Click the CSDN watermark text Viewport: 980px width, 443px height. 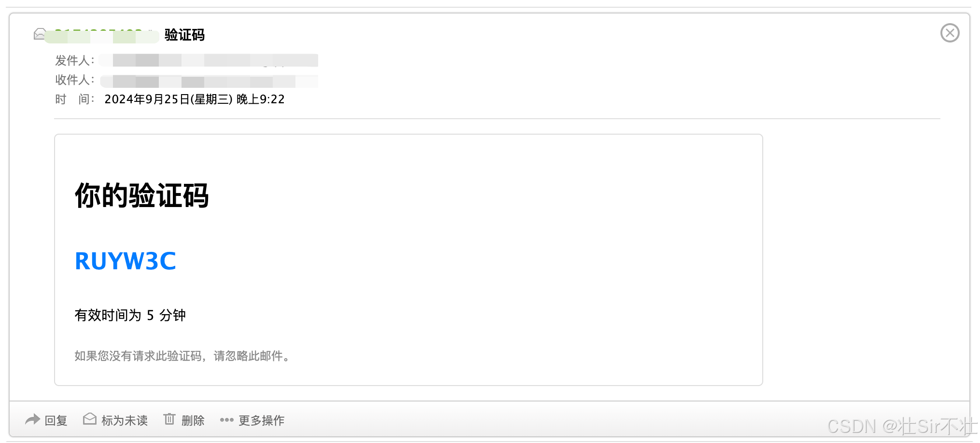point(901,426)
